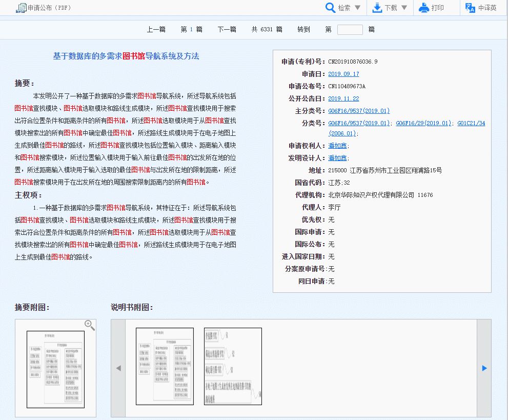Screen dimensions: 508x420
Task: Click the 摘要附图 heading
Action: tap(32, 307)
